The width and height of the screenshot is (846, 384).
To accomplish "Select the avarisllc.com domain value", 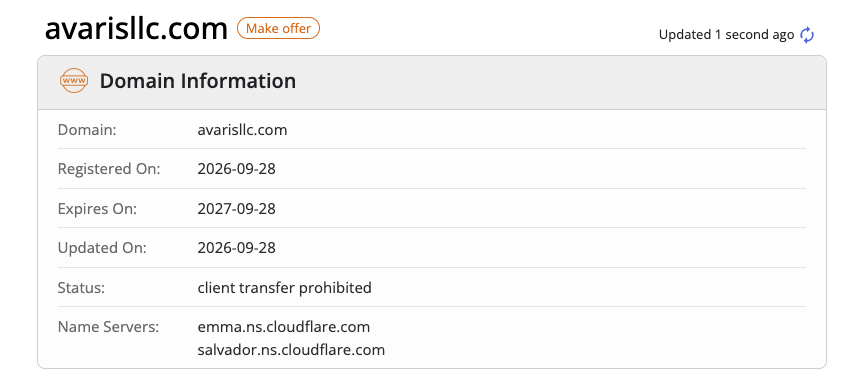I will pos(242,130).
